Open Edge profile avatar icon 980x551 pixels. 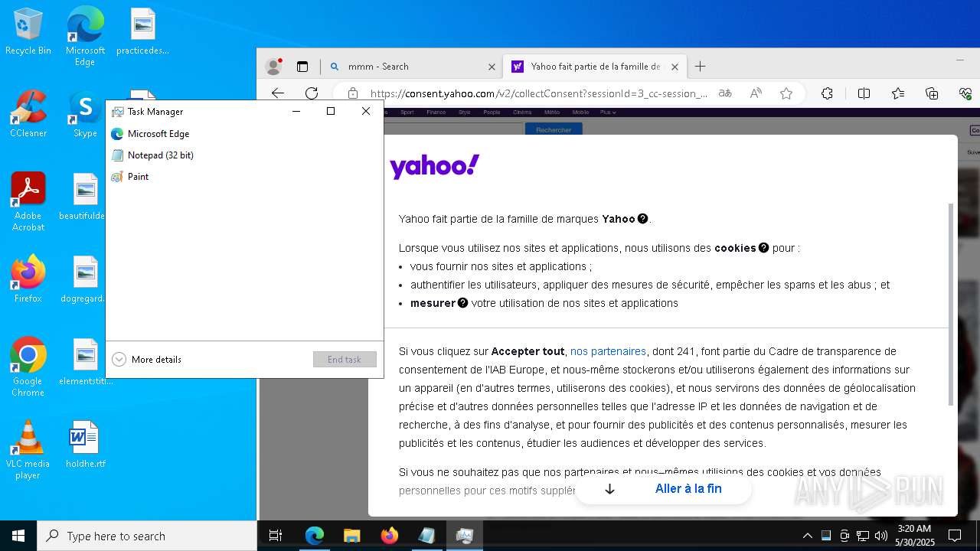tap(273, 67)
